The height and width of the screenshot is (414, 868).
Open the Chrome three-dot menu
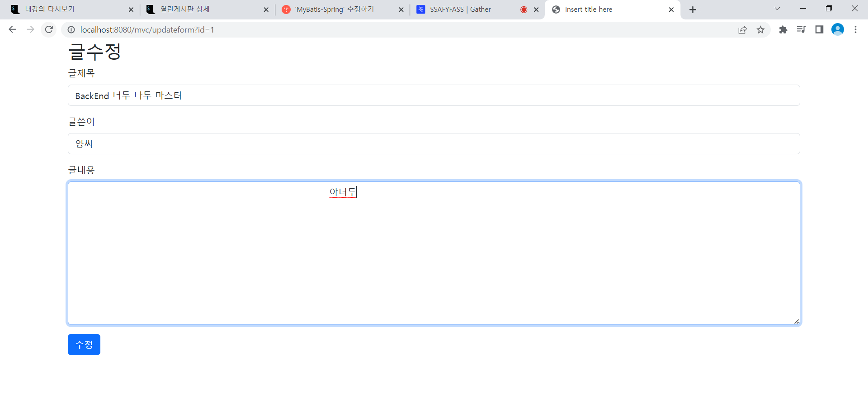(x=855, y=29)
